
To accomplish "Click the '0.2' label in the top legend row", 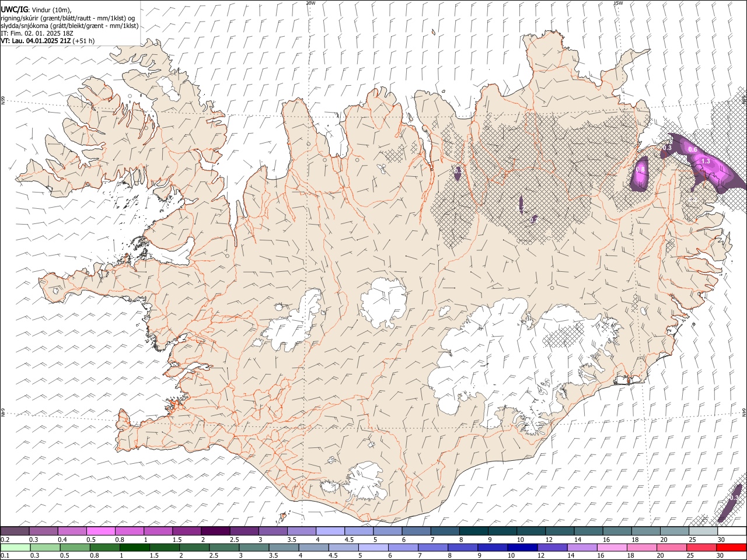I will 5,540.
